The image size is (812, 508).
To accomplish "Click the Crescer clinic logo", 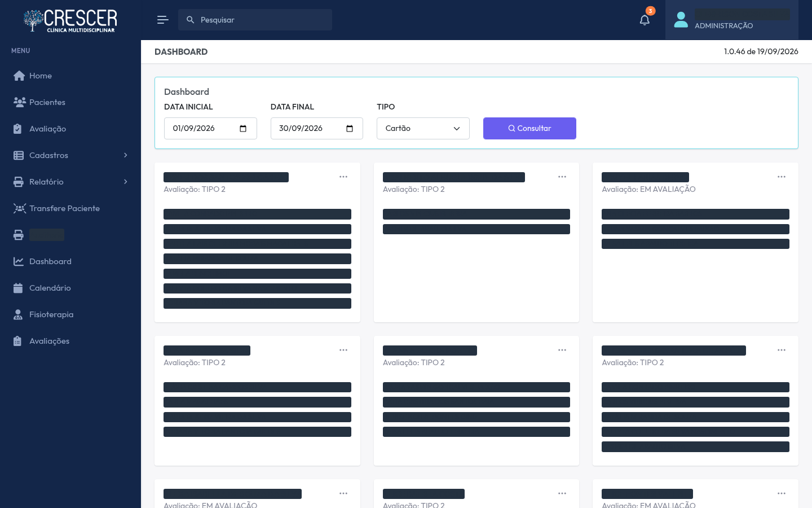I will coord(70,20).
